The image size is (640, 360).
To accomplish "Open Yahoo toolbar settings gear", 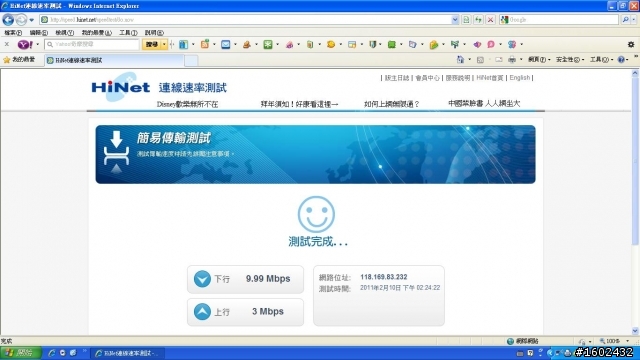I will 631,44.
